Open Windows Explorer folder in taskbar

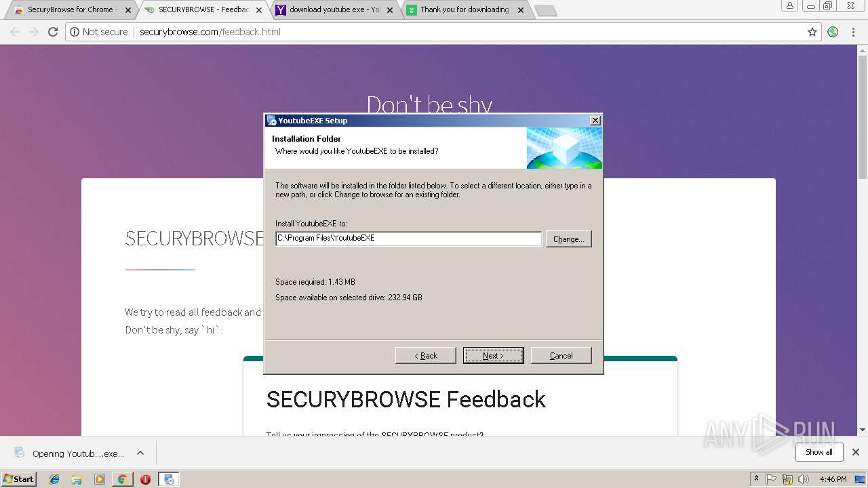pyautogui.click(x=77, y=479)
